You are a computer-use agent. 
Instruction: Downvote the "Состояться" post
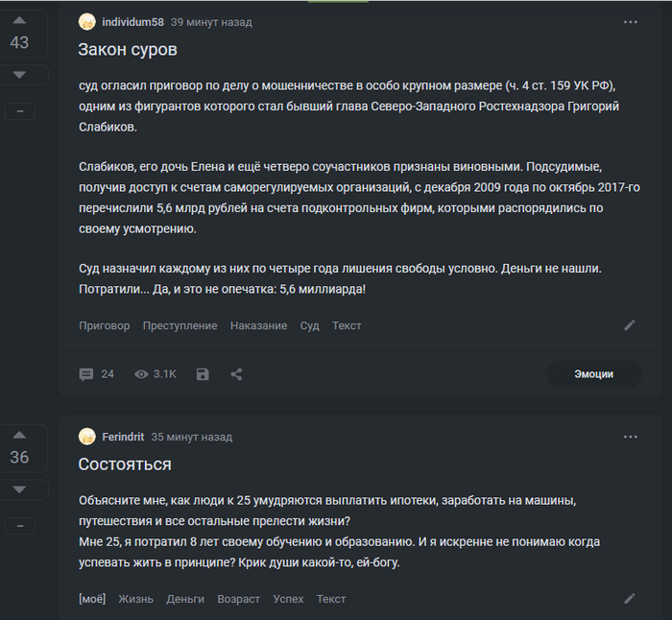point(19,489)
